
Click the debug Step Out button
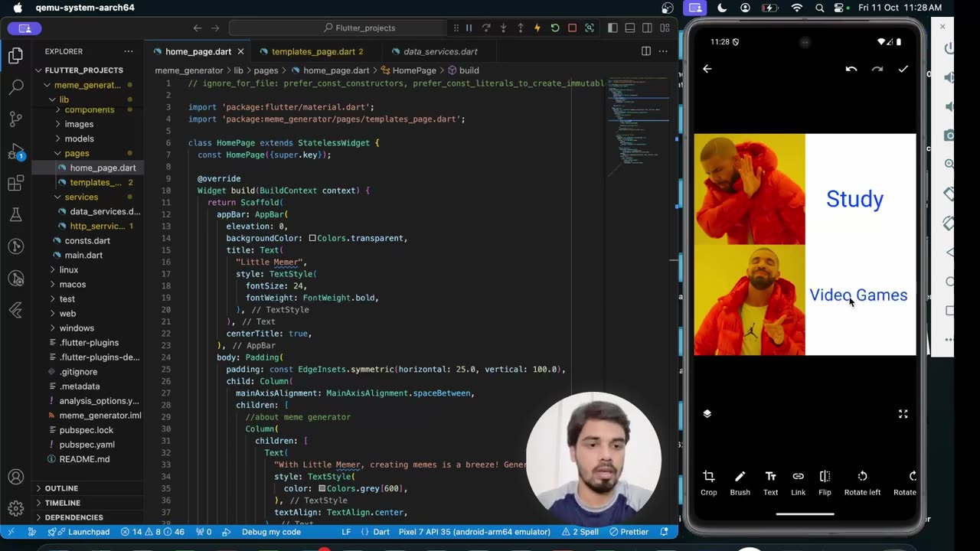(x=520, y=28)
